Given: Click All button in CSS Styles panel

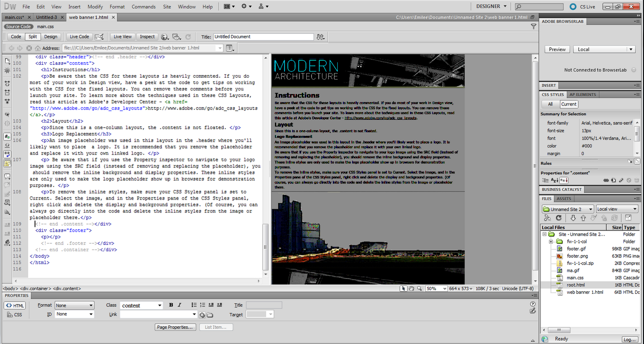Looking at the screenshot, I should pyautogui.click(x=550, y=104).
